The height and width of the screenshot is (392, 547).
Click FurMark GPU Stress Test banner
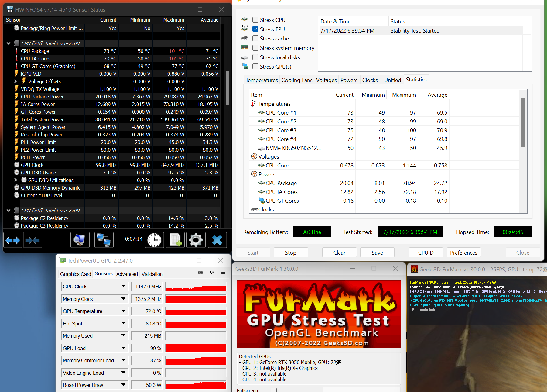pyautogui.click(x=319, y=314)
